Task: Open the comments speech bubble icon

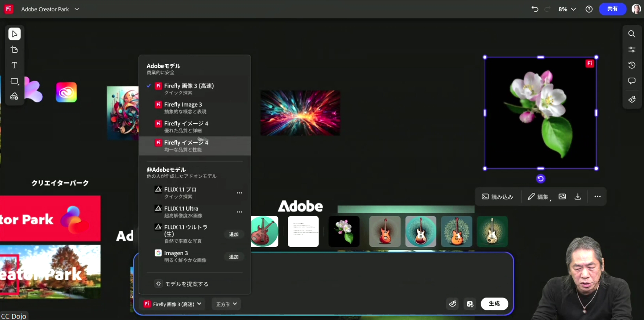Action: [x=632, y=81]
